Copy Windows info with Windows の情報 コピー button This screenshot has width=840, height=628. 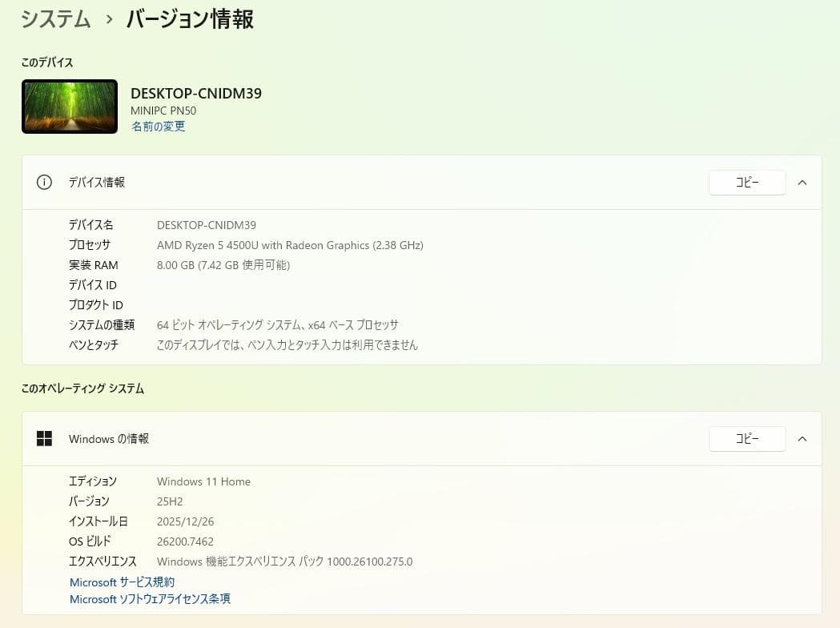[747, 439]
